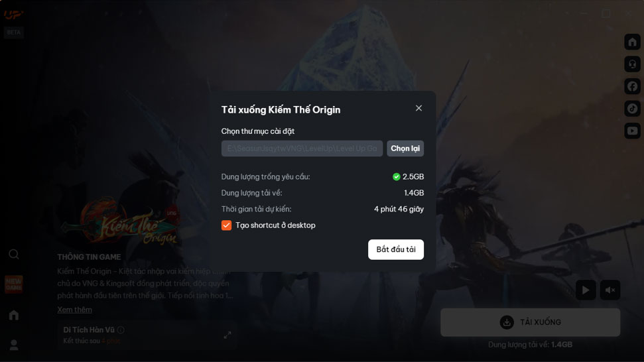Open the support headset icon
The width and height of the screenshot is (644, 362).
click(632, 64)
